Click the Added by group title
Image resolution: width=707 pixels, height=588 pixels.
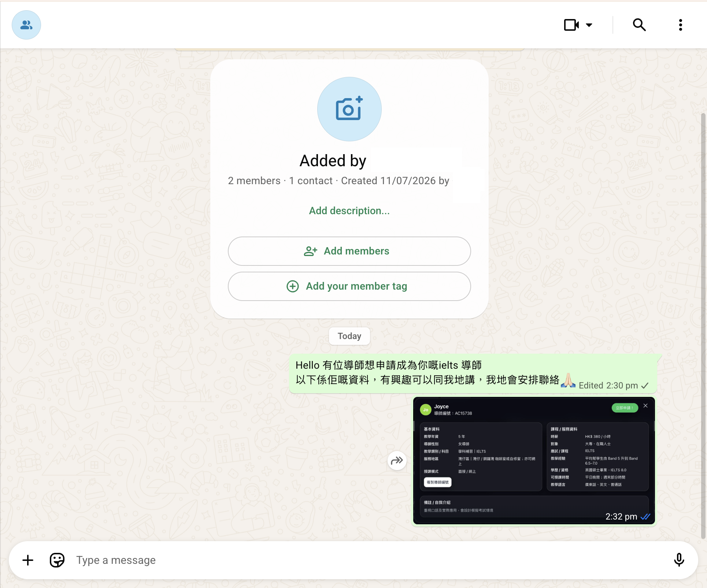tap(333, 161)
